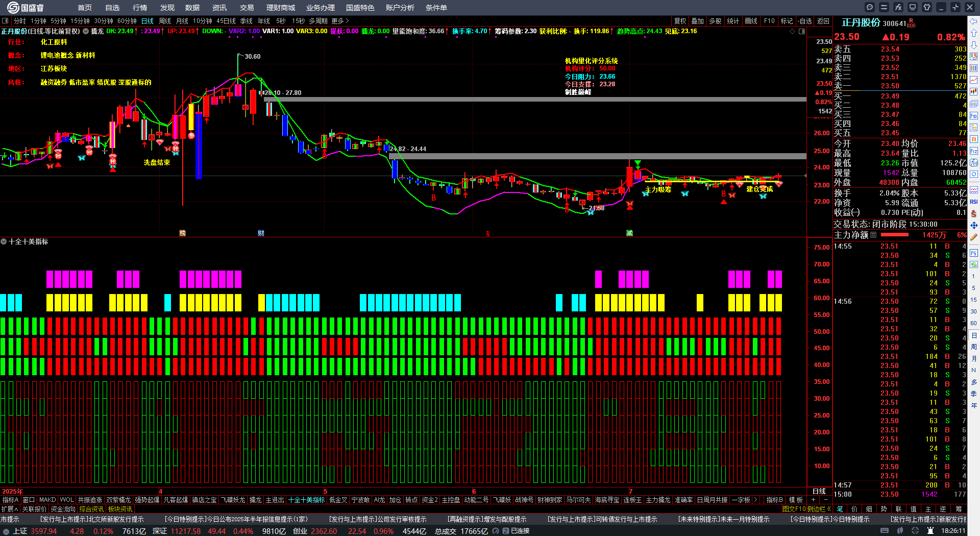Toggle the checkbox left of 分时 tab

(5, 21)
